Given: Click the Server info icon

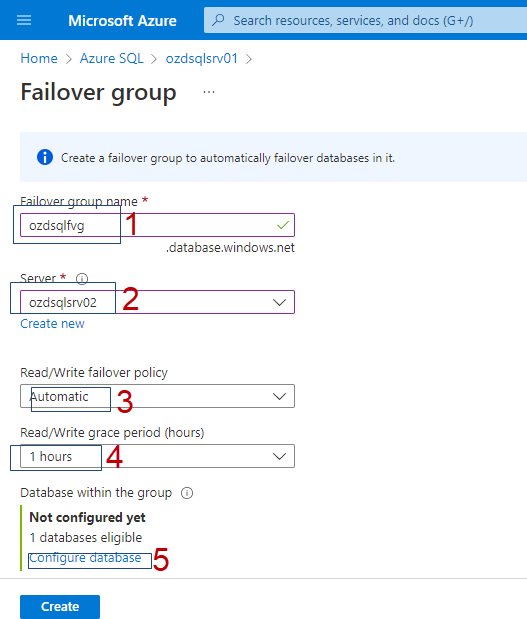Looking at the screenshot, I should (x=82, y=279).
